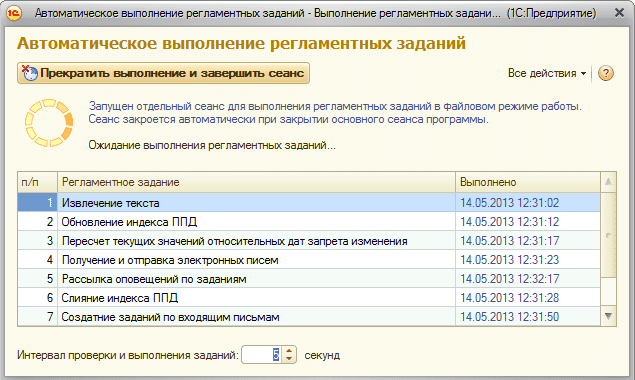
Task: Open the help question mark icon
Action: coord(605,73)
